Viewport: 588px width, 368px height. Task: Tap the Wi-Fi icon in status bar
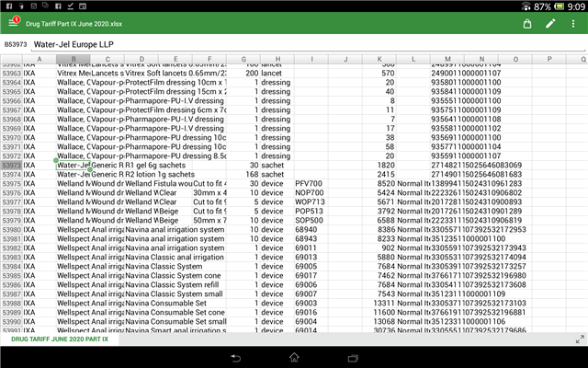[526, 6]
